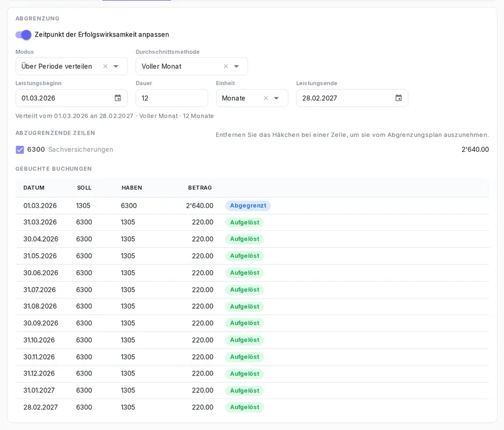Click the HABEN column header
Image resolution: width=504 pixels, height=430 pixels.
(x=132, y=188)
